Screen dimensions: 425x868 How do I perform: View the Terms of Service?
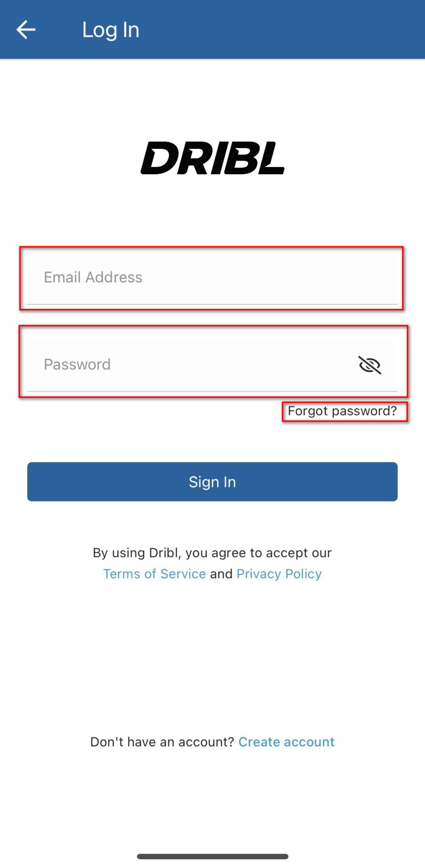(154, 573)
